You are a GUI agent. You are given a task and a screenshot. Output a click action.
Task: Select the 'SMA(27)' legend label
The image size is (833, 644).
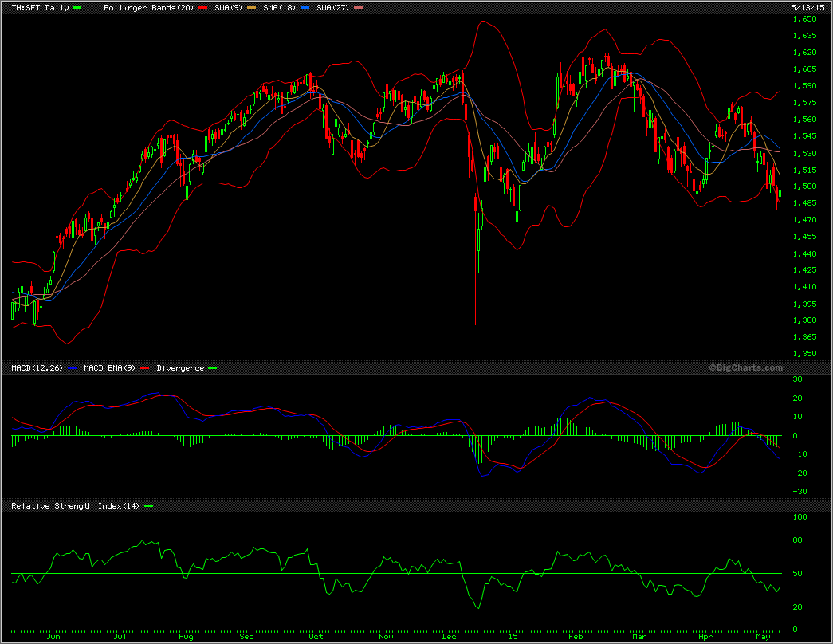coord(333,8)
